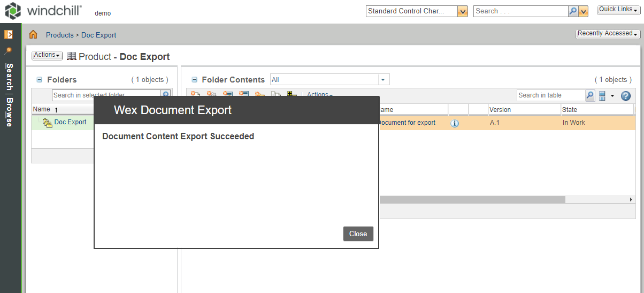The image size is (644, 293).
Task: Expand the table view options arrow
Action: coord(612,96)
